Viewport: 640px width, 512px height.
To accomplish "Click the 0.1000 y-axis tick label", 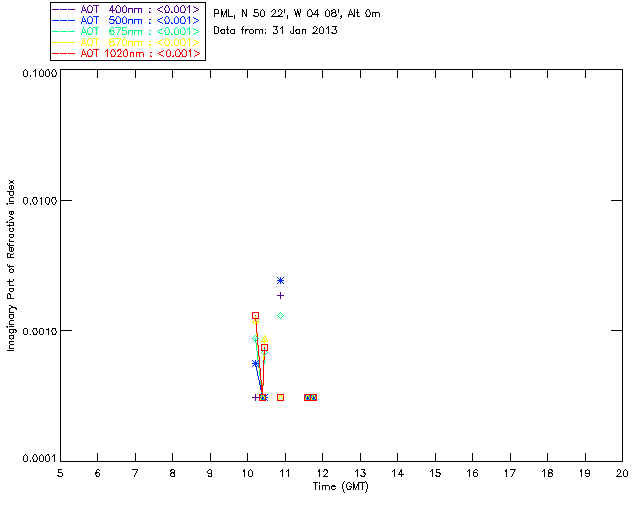I will (x=39, y=73).
